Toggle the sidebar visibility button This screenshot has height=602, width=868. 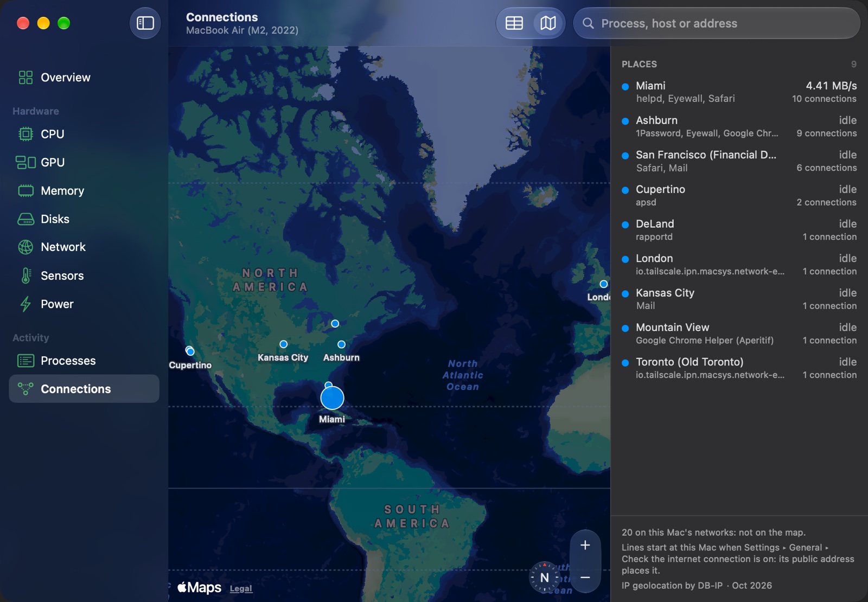[145, 23]
